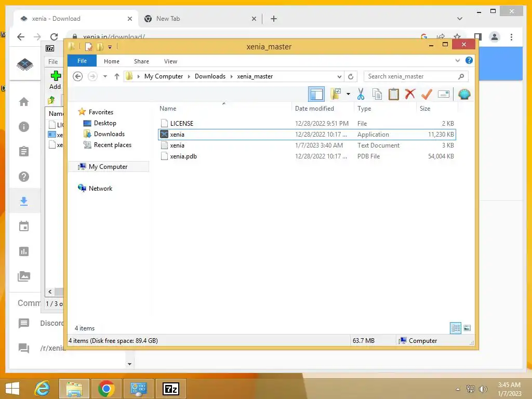Image resolution: width=532 pixels, height=399 pixels.
Task: Go up one folder level
Action: coord(117,76)
